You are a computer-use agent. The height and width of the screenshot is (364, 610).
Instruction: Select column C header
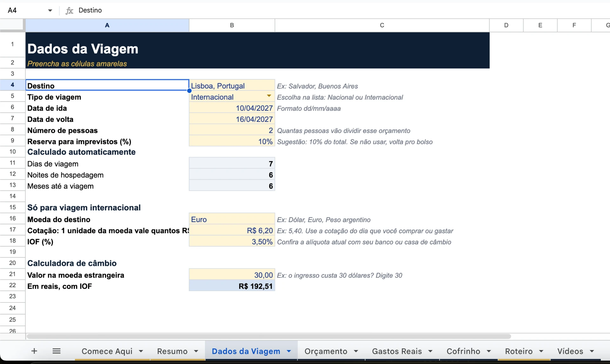point(382,25)
